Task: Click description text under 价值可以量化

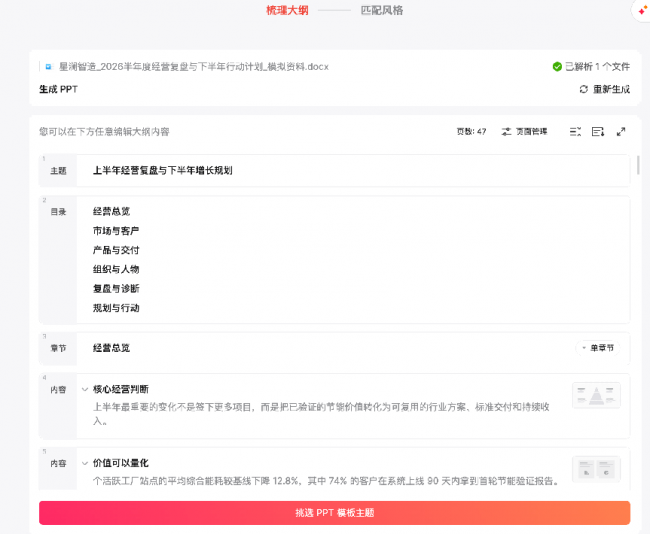Action: (326, 481)
